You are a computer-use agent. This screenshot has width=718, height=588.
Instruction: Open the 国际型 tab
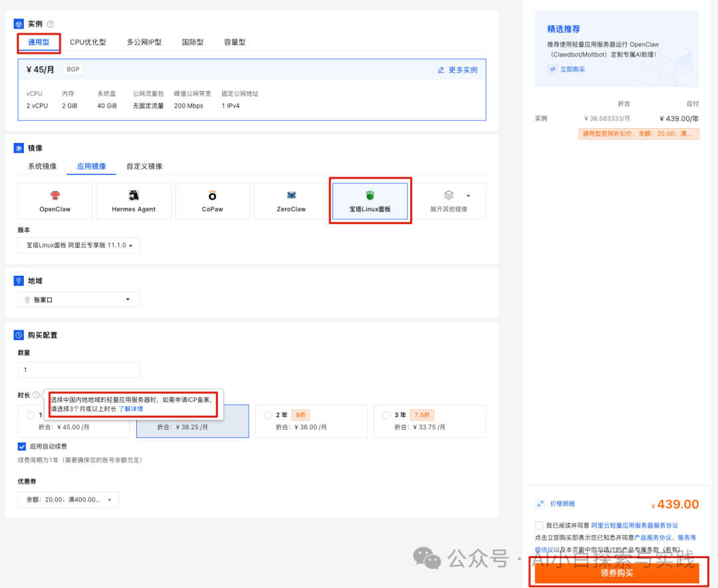pos(193,42)
